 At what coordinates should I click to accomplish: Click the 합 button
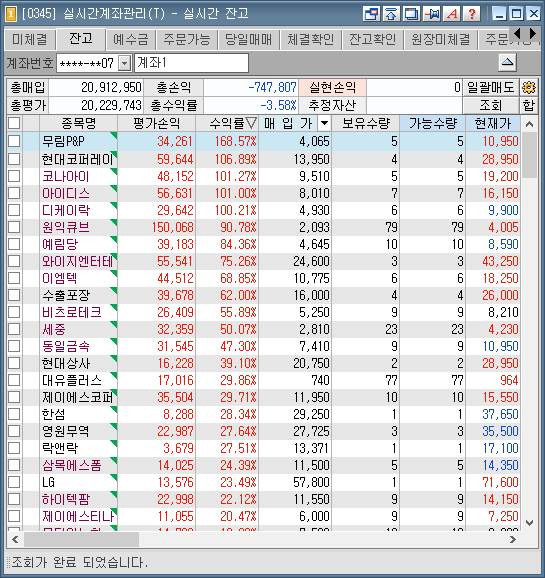528,105
